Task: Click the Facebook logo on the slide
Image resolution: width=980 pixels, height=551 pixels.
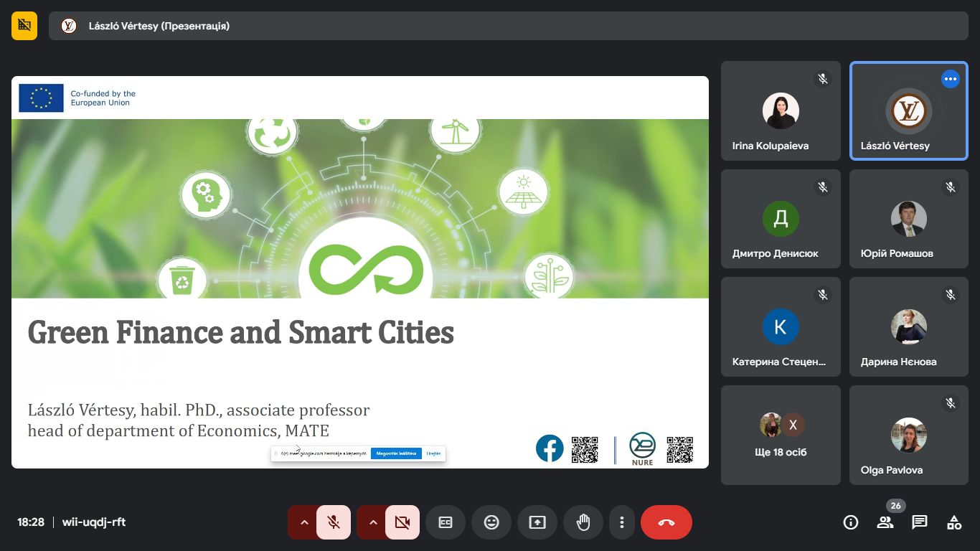Action: pos(550,449)
